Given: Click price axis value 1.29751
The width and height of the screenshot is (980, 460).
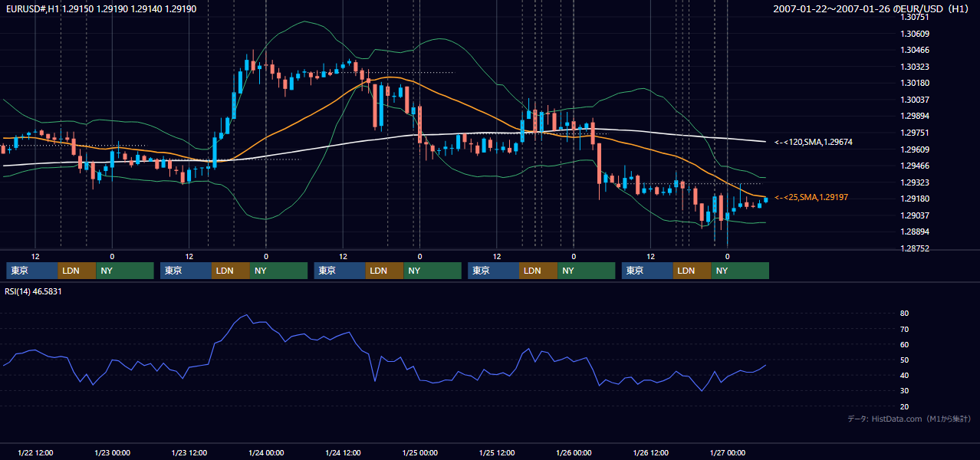Looking at the screenshot, I should (916, 133).
